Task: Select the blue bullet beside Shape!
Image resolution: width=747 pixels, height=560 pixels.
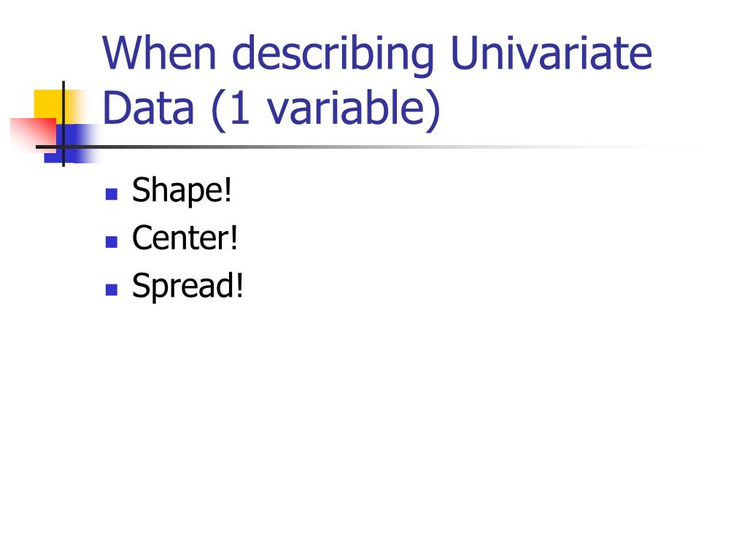Action: point(112,194)
